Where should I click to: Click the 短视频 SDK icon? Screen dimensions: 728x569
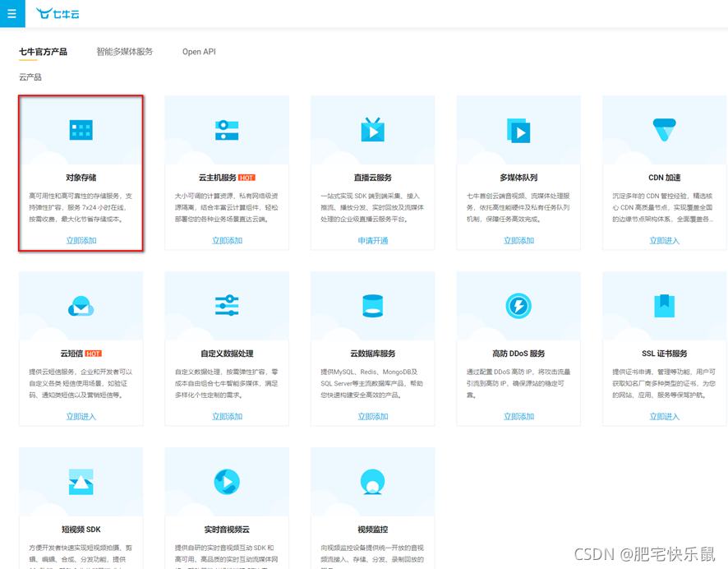(x=81, y=482)
